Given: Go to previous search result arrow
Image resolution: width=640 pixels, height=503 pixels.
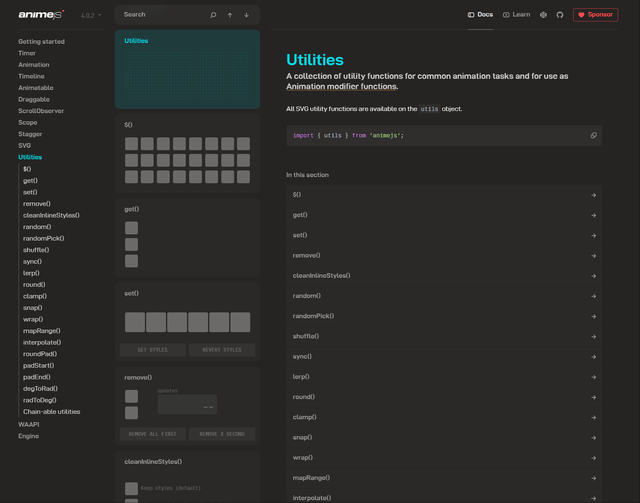Looking at the screenshot, I should click(x=230, y=15).
